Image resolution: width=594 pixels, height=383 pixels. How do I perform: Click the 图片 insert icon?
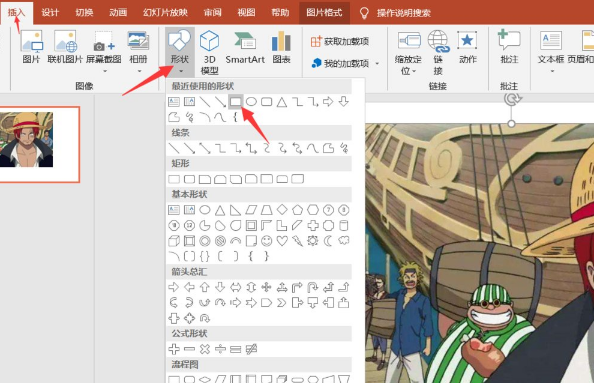31,47
